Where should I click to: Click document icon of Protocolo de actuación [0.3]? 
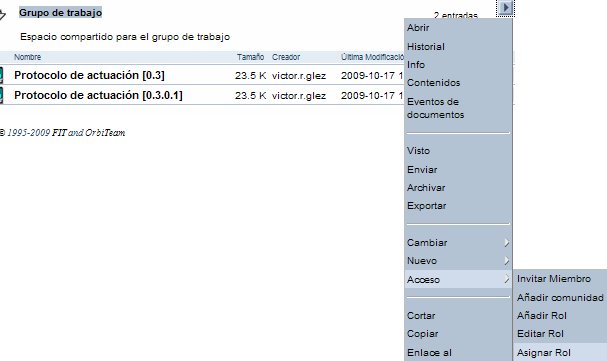click(1, 75)
